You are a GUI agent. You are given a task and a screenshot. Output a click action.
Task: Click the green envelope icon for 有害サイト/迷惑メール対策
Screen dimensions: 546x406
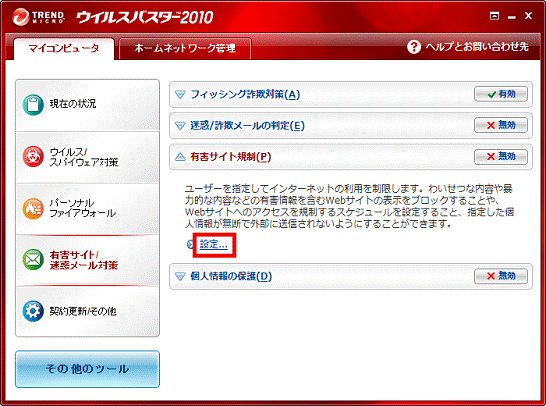[33, 259]
